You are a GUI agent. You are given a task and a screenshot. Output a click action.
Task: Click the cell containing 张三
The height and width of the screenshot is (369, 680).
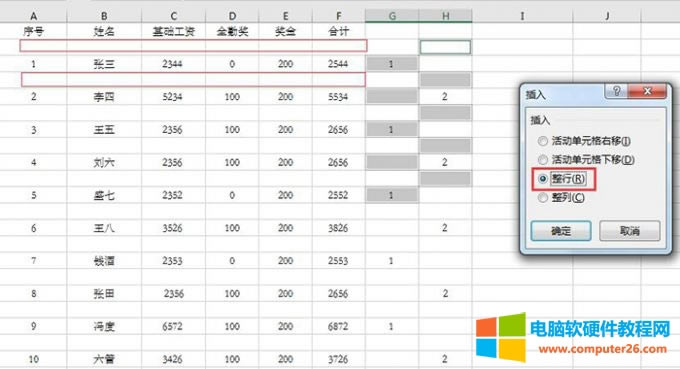[x=104, y=64]
